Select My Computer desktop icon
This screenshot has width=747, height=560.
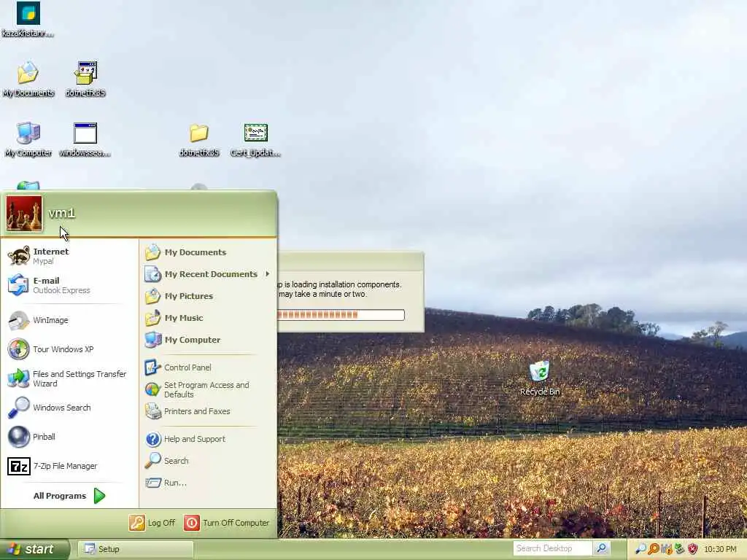pyautogui.click(x=28, y=139)
